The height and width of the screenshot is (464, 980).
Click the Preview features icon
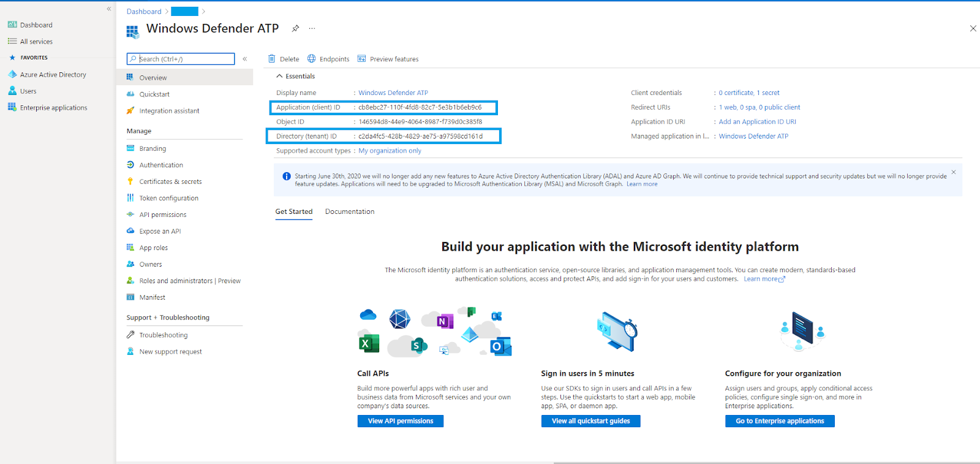pos(361,59)
